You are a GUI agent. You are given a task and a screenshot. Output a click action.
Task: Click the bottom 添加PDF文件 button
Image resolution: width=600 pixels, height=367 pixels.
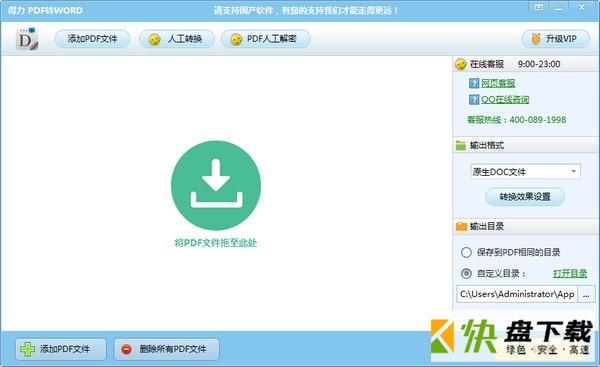pos(61,349)
